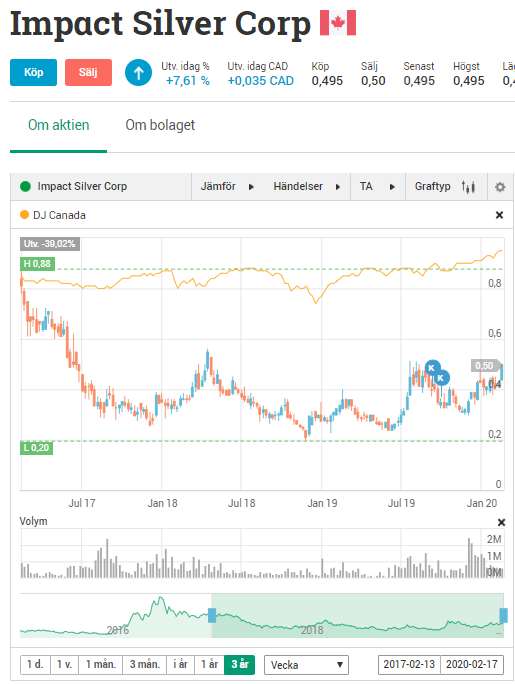Screen dimensions: 515x684
Task: Click the H 0,88 high label
Action: [x=37, y=264]
